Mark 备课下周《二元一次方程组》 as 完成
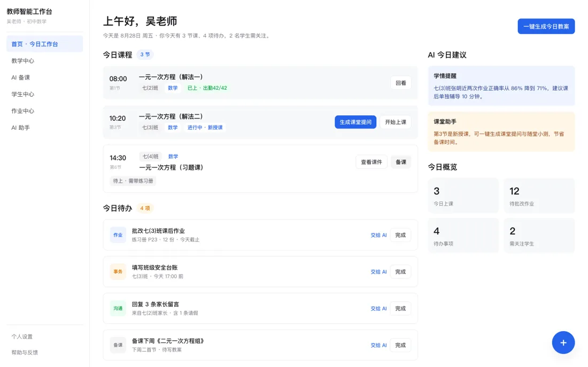 [400, 345]
